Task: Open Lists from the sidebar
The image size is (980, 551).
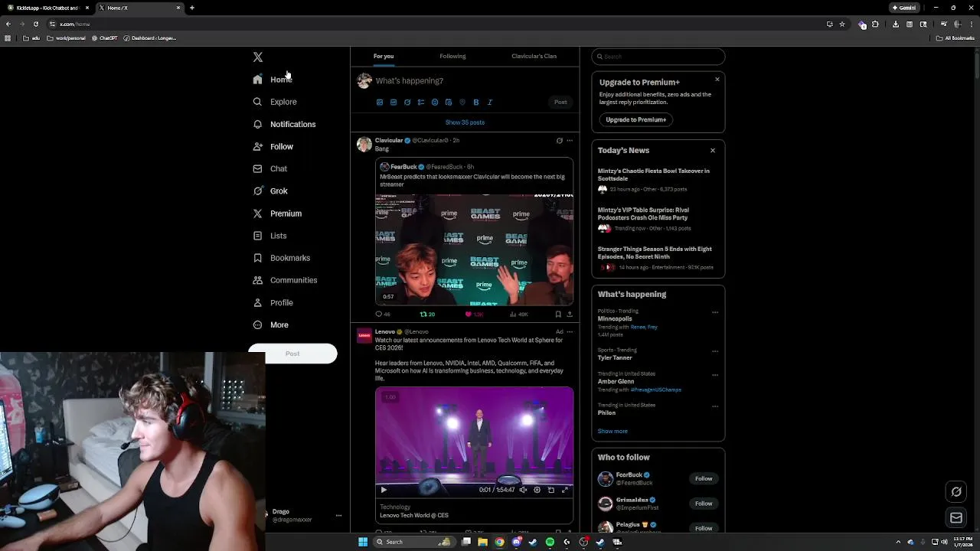Action: pos(269,236)
